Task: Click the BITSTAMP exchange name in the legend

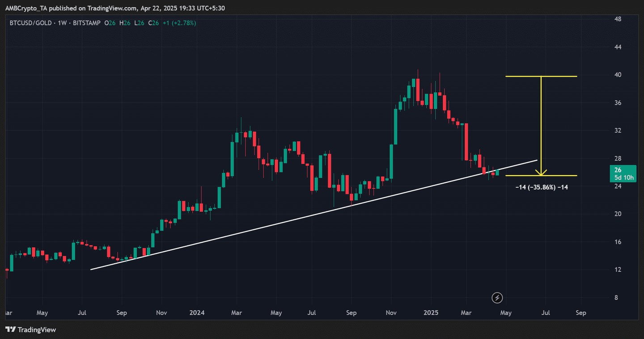Action: [x=85, y=22]
